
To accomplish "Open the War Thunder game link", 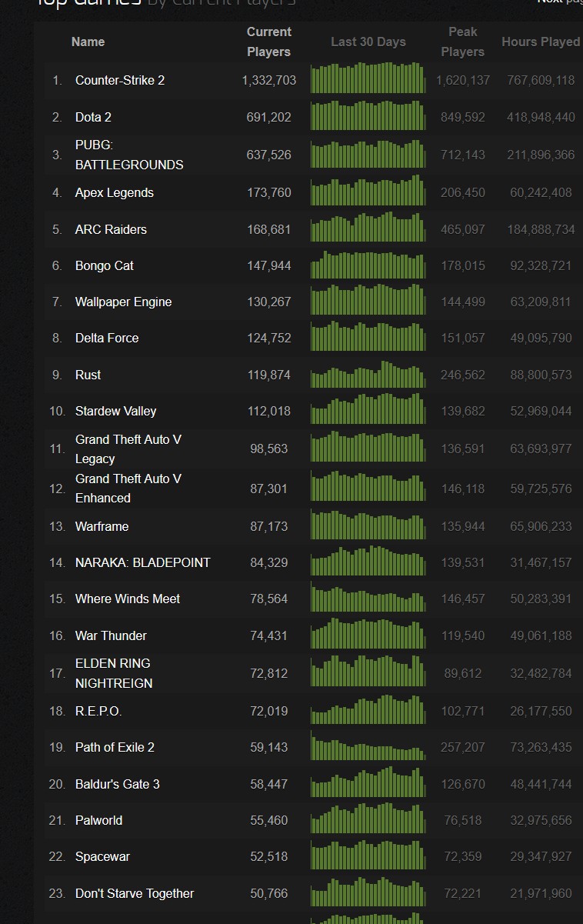I will pos(111,635).
